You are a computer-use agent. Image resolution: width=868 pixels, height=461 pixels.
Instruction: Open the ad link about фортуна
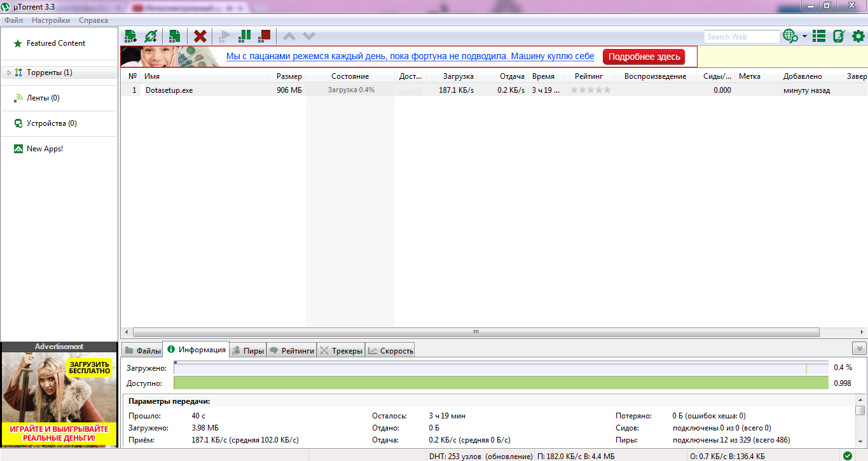pyautogui.click(x=410, y=57)
